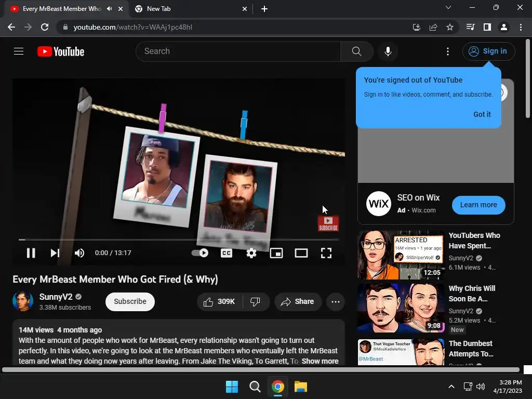Image resolution: width=532 pixels, height=399 pixels.
Task: Open SunnyV2 channel under 'Why Chris Will' video
Action: tap(461, 311)
